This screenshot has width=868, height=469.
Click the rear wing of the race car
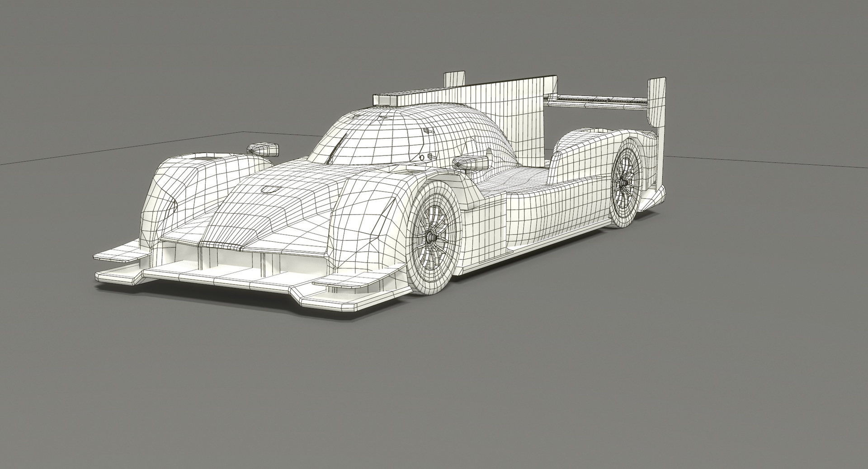606,103
